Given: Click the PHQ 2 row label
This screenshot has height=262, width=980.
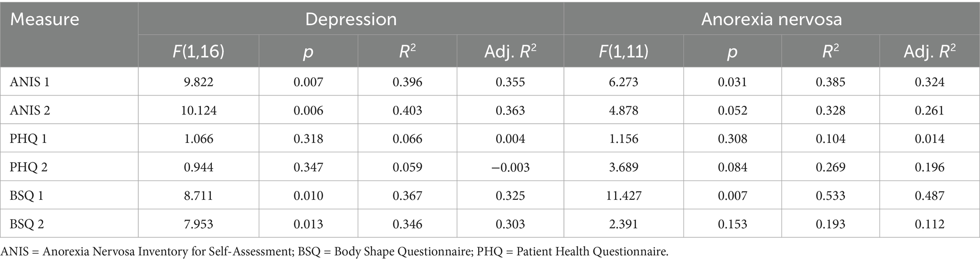Looking at the screenshot, I should point(29,167).
